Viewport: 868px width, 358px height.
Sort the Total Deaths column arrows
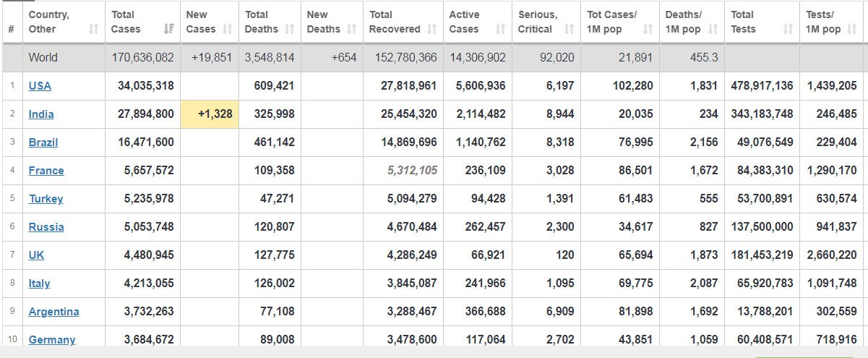tap(290, 29)
